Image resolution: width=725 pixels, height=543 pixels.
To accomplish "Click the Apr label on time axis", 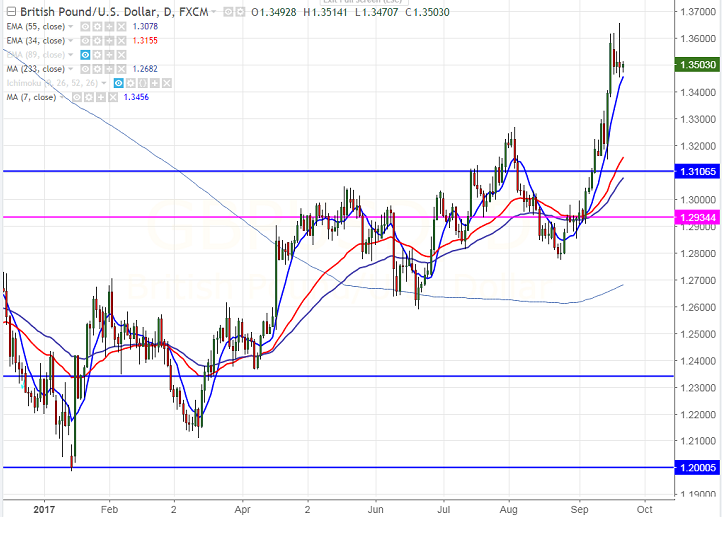I will [242, 510].
